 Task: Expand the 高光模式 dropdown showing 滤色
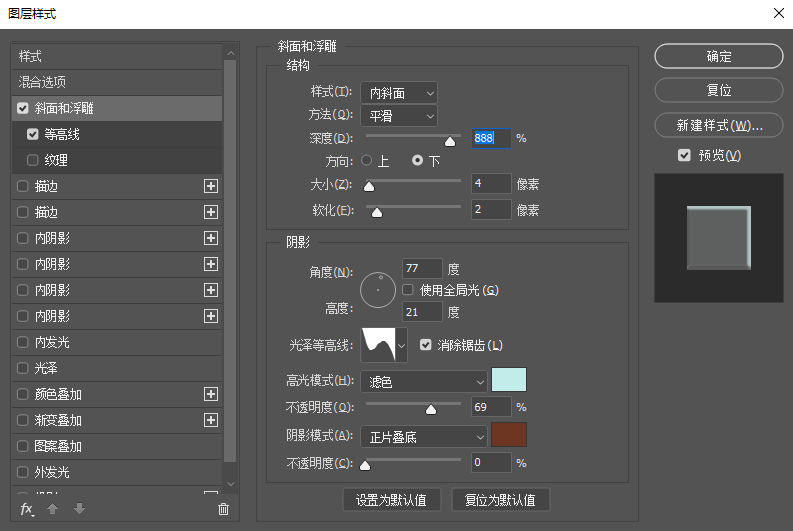coord(425,381)
